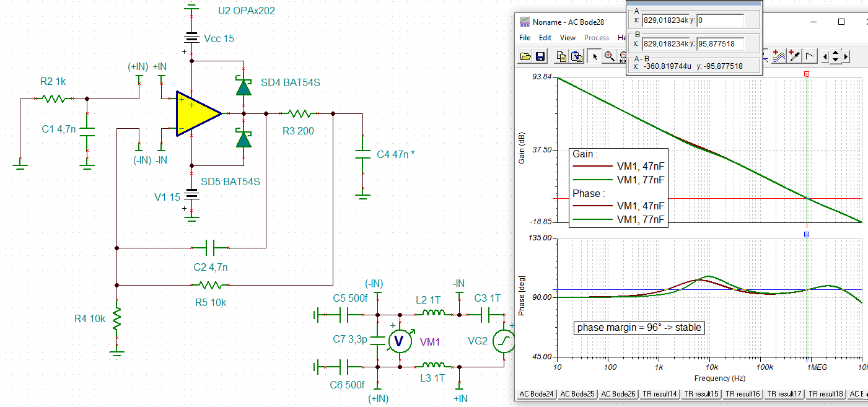This screenshot has height=407, width=868.
Task: Click the cursor A y-value field
Action: [x=720, y=20]
